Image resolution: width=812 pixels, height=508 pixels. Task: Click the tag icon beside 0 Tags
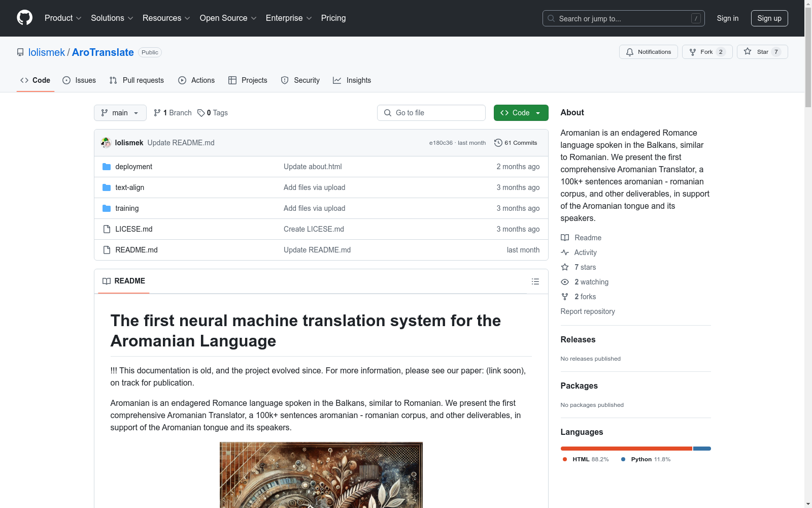click(201, 113)
